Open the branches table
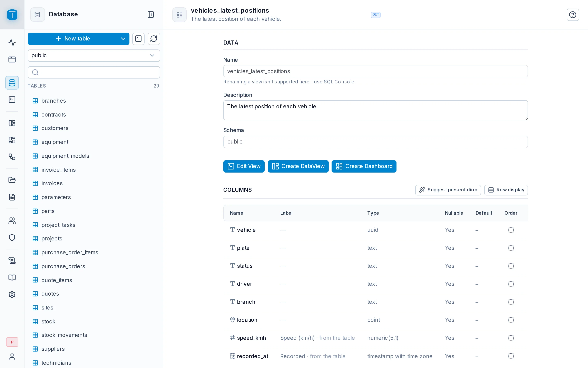Screen dimensions: 588x368 coord(94,101)
